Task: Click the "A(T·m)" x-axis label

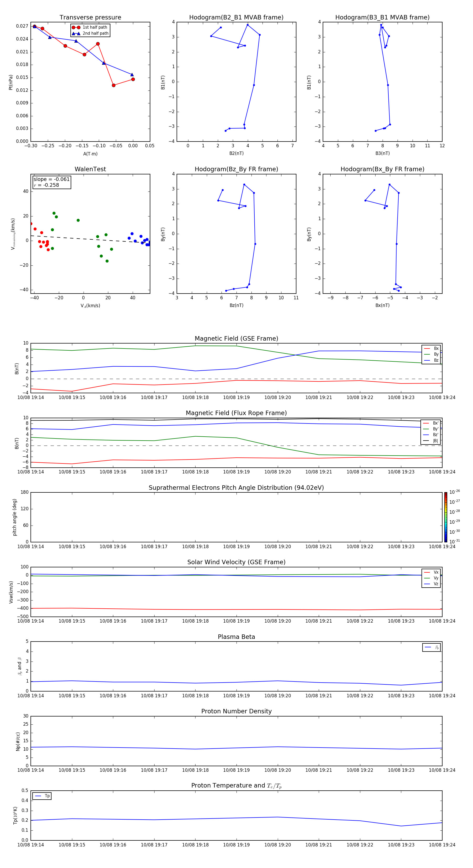Action: pyautogui.click(x=90, y=154)
